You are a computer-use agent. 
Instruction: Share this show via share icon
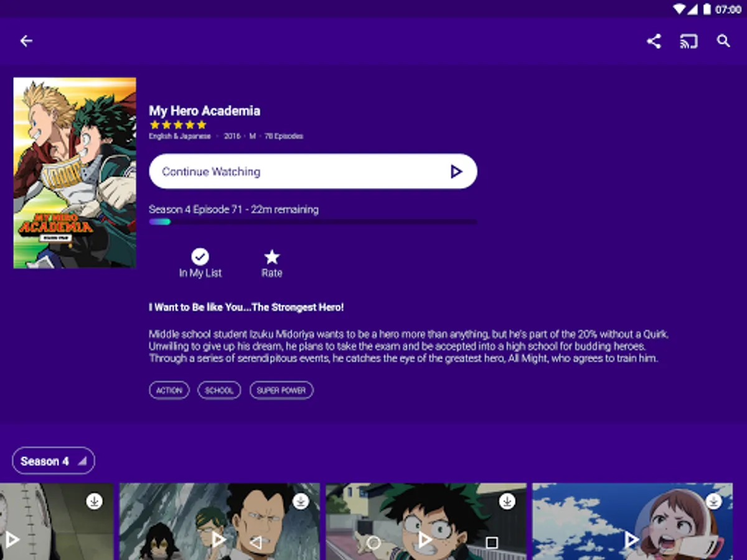point(654,42)
